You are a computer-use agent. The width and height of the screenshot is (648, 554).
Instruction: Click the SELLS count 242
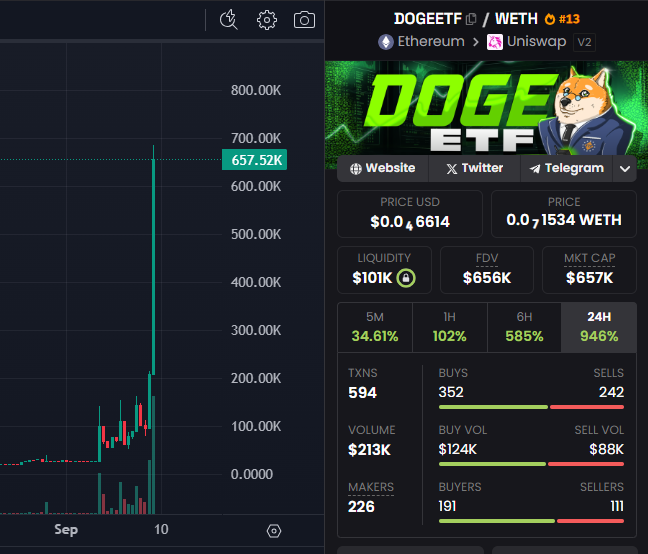click(611, 392)
